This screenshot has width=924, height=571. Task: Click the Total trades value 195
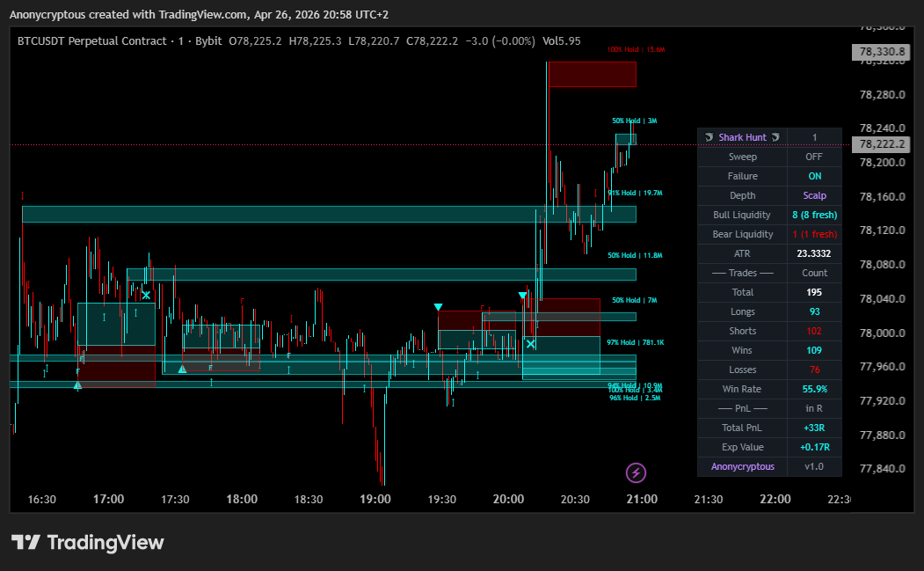[814, 293]
